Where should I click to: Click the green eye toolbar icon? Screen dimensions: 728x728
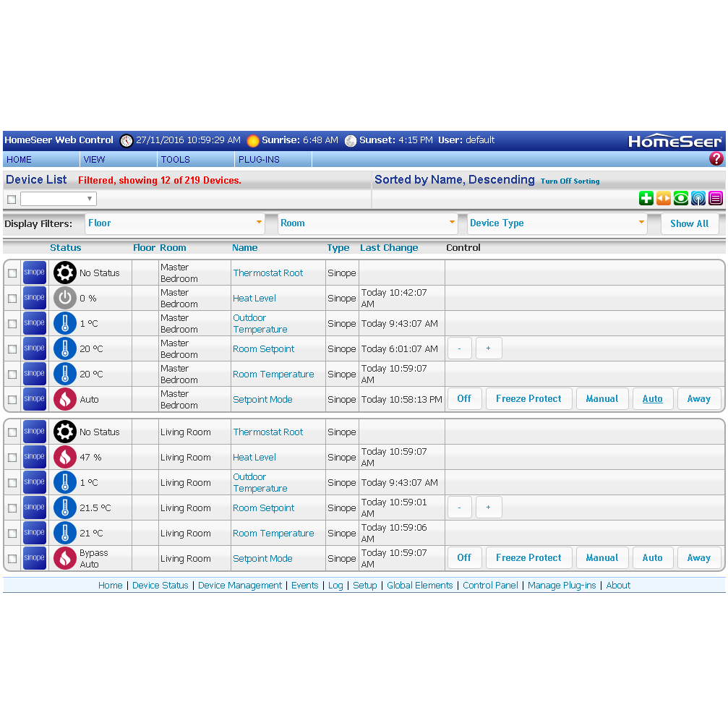point(680,197)
